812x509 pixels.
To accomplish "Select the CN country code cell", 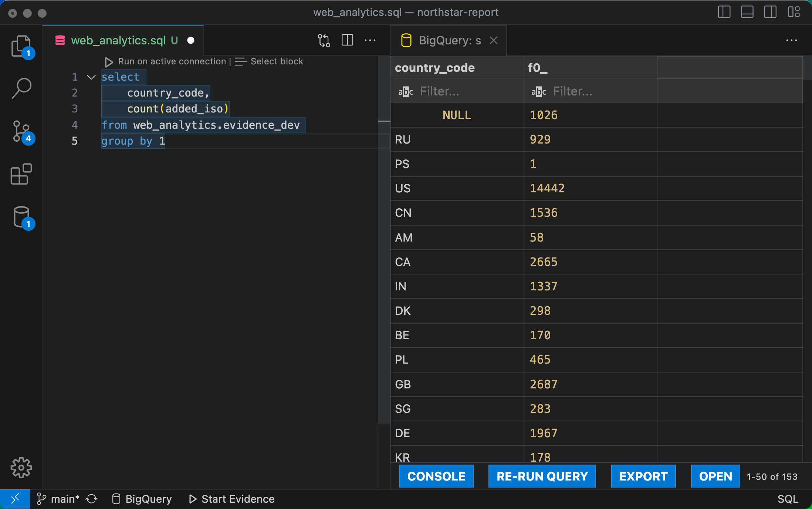I will coord(457,213).
